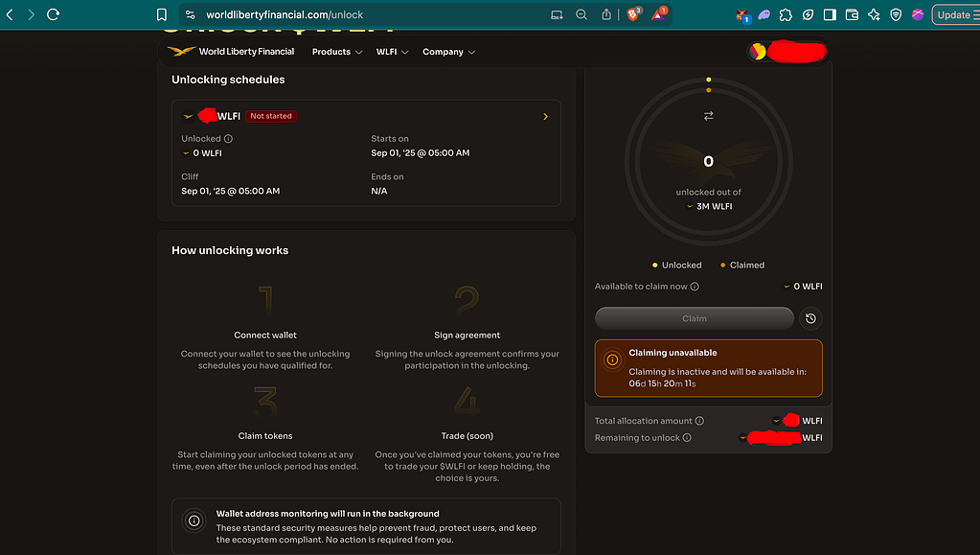Open Leo AI sparkle icon

[x=874, y=14]
